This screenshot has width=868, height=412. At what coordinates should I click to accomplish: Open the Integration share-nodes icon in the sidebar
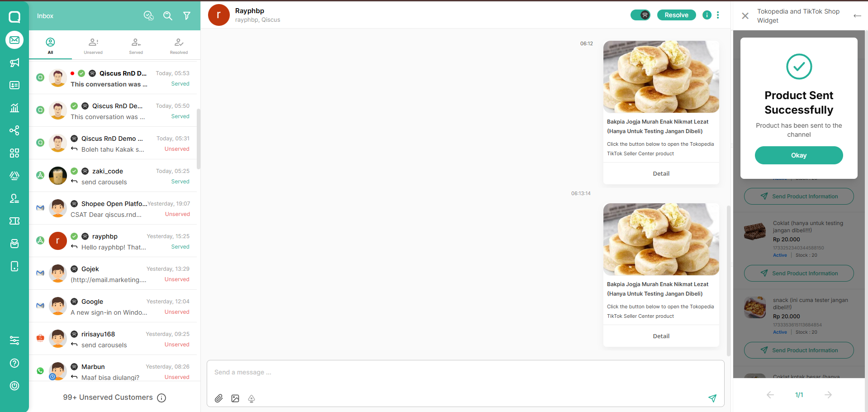[14, 130]
